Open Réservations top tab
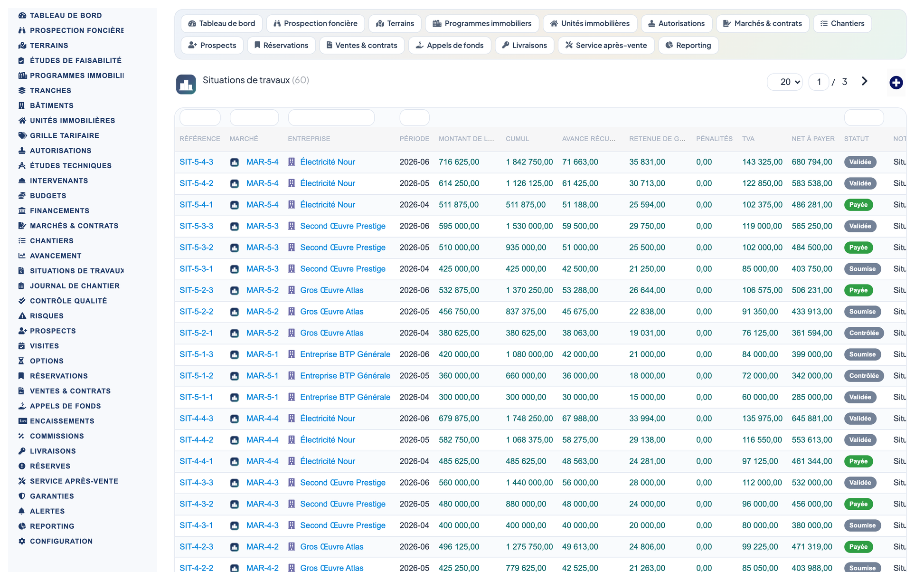 281,45
